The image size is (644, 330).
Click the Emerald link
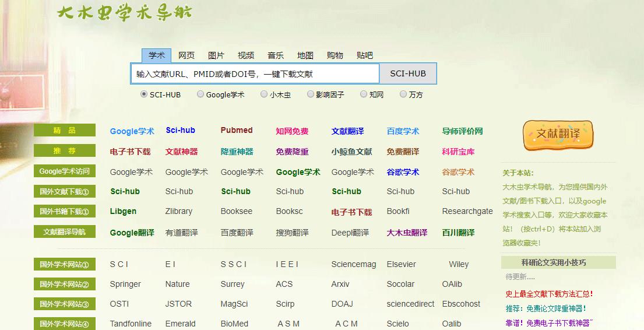[x=180, y=324]
